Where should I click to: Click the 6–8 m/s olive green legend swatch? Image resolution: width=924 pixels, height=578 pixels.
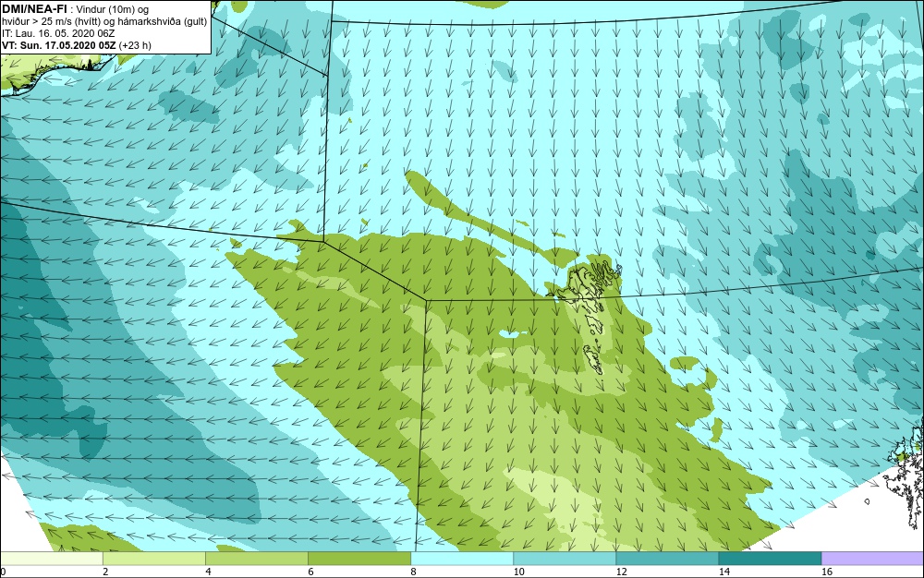coord(359,558)
